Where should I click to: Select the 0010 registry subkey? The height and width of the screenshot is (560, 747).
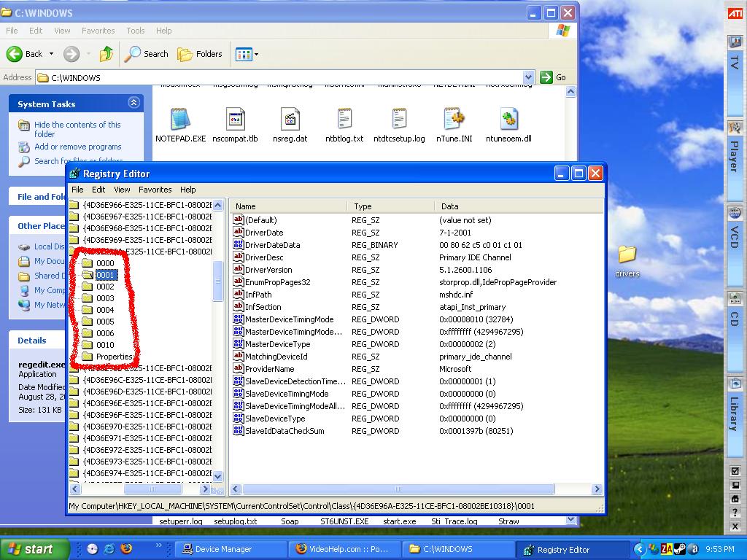tap(105, 345)
